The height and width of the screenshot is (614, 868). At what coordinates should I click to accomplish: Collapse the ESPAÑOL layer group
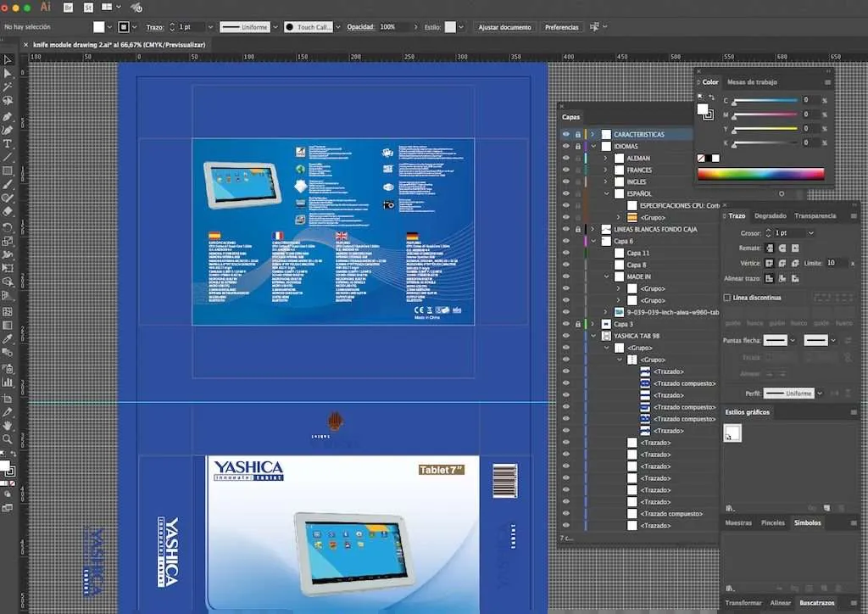[x=606, y=193]
